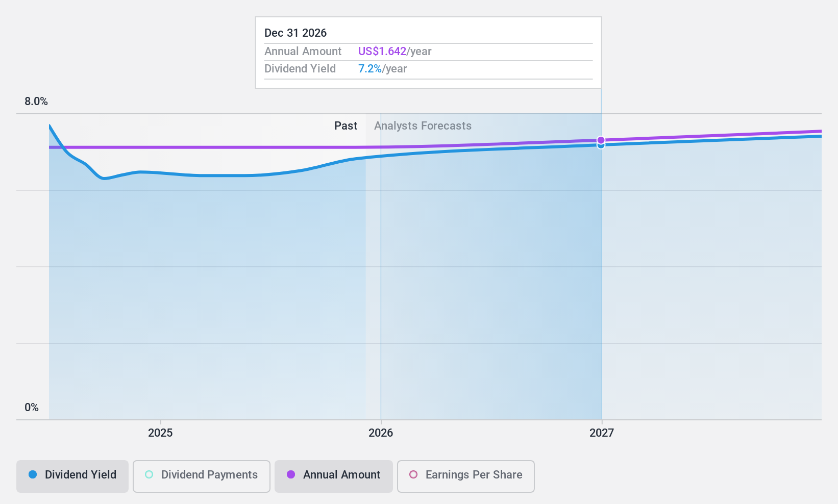Select the blue marker on the Dividend Yield line

tap(601, 145)
